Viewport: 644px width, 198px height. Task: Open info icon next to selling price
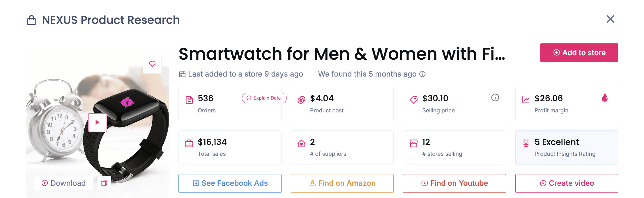[x=495, y=98]
